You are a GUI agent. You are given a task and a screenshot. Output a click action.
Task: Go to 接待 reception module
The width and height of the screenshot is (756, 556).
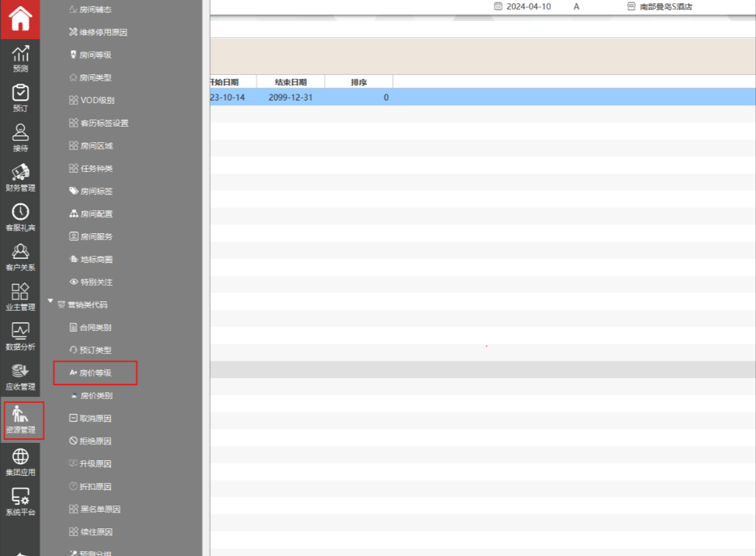(x=20, y=138)
